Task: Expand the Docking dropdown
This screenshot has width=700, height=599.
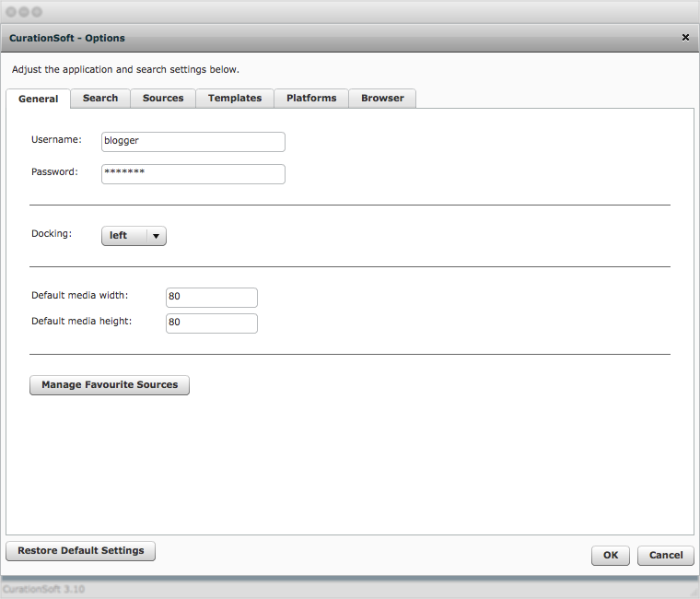Action: coord(134,236)
